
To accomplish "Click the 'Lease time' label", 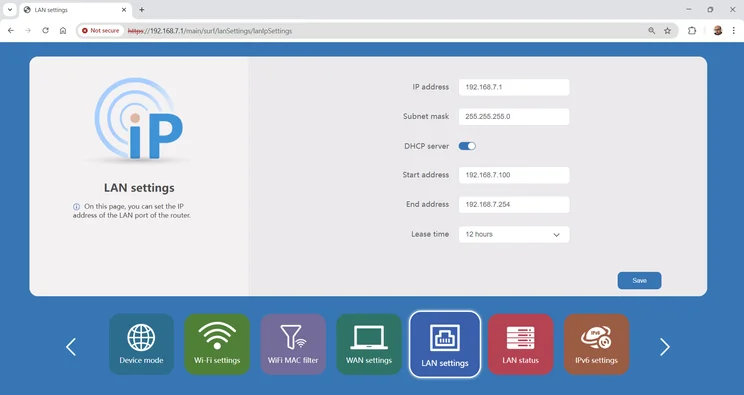I will (x=430, y=234).
